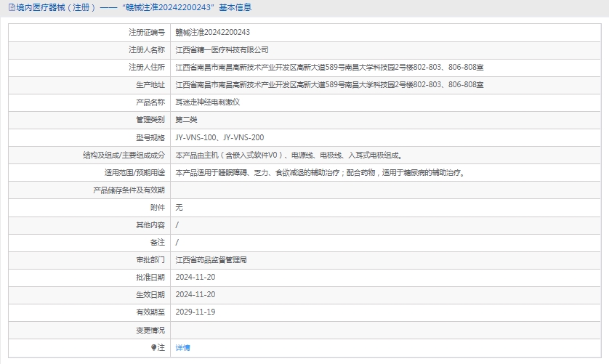
Task: Click the 结构及组成 composition description text
Action: pos(289,155)
